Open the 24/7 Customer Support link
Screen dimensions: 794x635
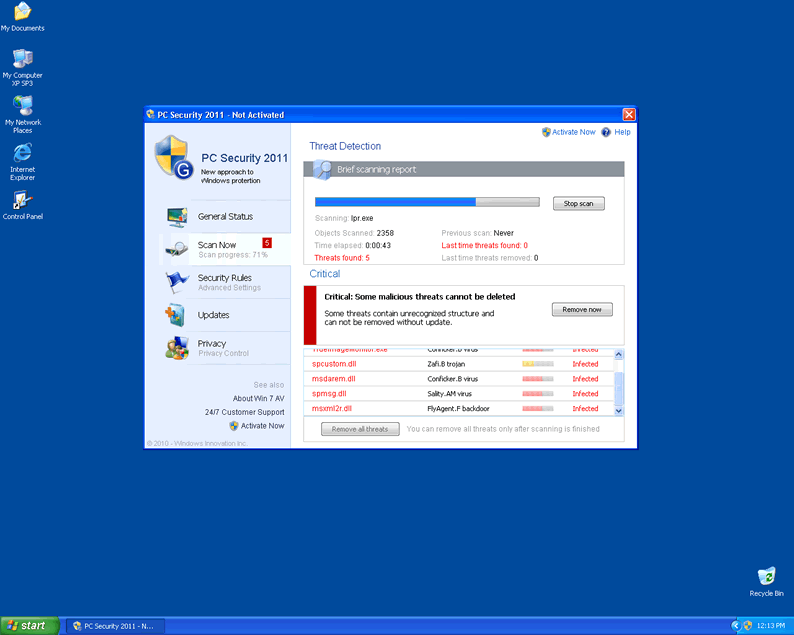pos(244,412)
